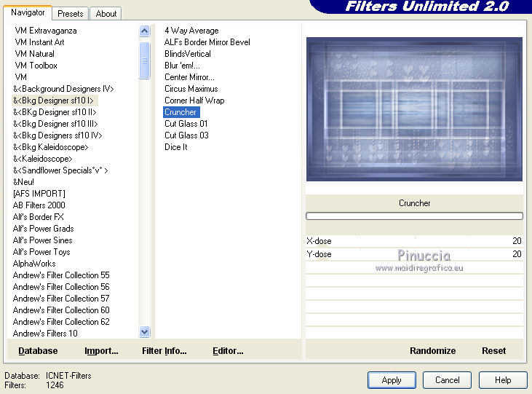Apply the Cruncher filter
This screenshot has width=532, height=394.
click(x=392, y=380)
